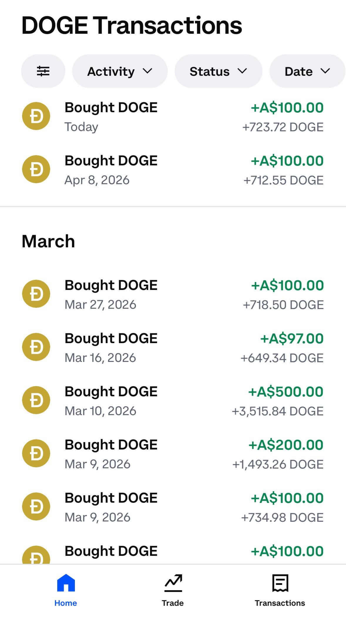This screenshot has width=346, height=644.
Task: Open the A$500.00 DOGE purchase amount
Action: 285,392
